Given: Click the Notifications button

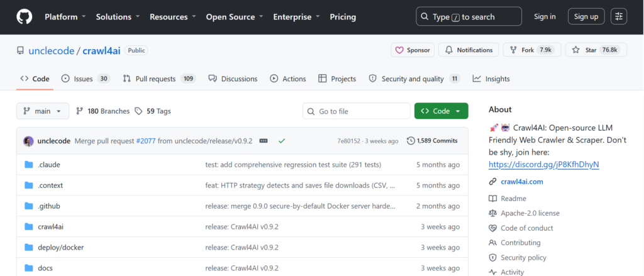Looking at the screenshot, I should [469, 50].
